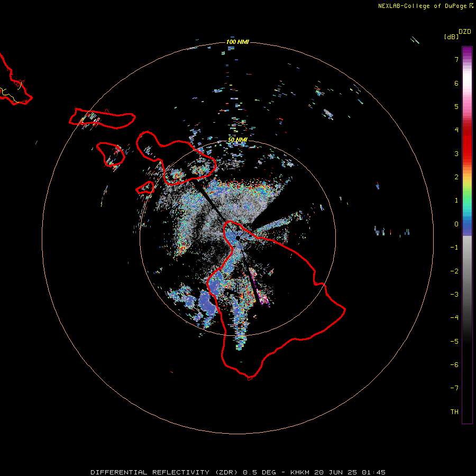Image resolution: width=476 pixels, height=476 pixels.
Task: Click the radar site dot at center
Action: coord(237,238)
